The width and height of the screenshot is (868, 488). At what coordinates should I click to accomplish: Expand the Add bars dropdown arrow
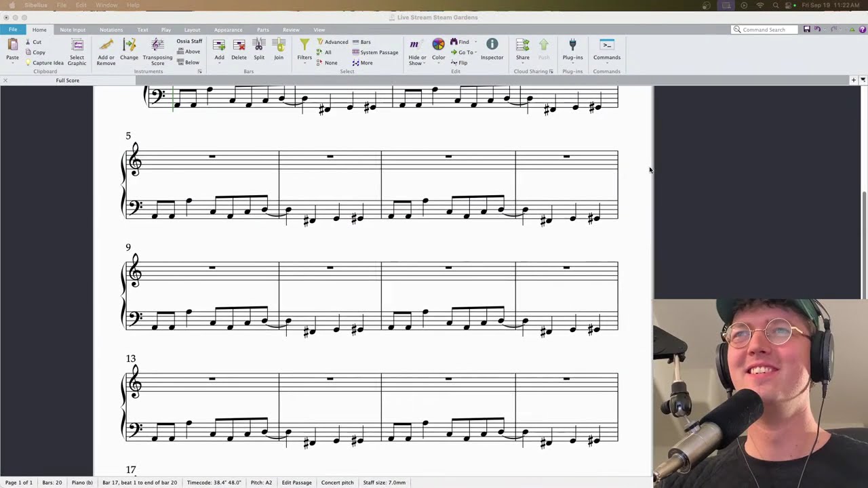tap(219, 63)
